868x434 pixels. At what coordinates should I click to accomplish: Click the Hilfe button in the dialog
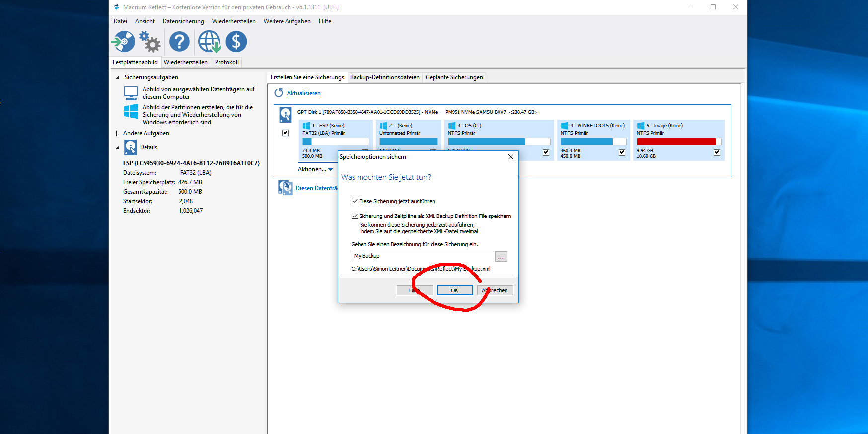click(415, 290)
